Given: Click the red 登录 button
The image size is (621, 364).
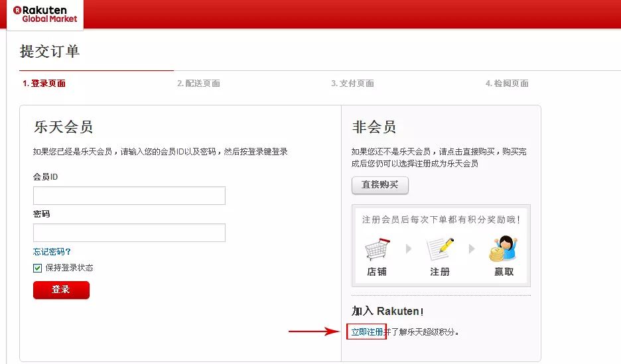Looking at the screenshot, I should tap(62, 290).
